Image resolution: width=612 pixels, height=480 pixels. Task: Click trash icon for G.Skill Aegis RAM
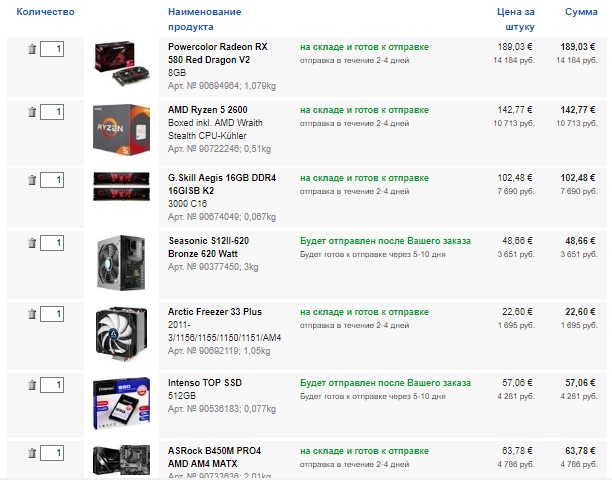coord(32,180)
